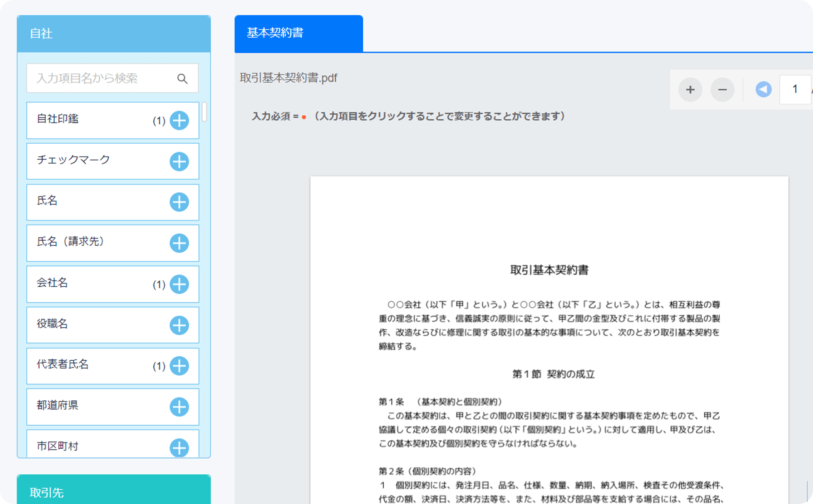
Task: Click the search magnifier icon
Action: [x=182, y=79]
